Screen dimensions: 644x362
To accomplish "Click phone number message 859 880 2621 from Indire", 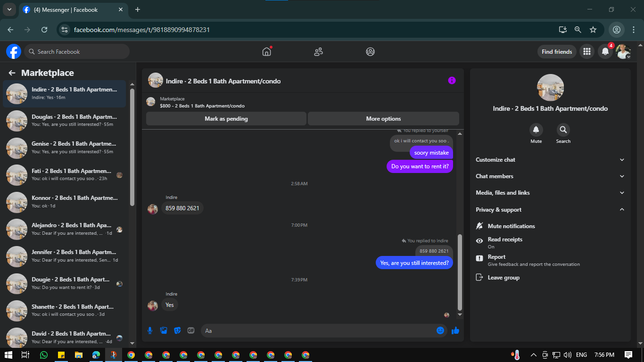I will (182, 208).
